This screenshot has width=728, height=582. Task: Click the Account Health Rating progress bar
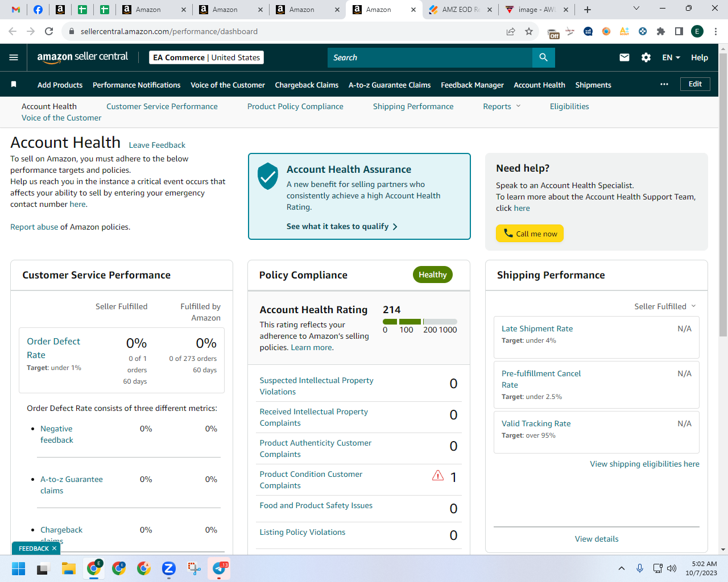coord(420,322)
